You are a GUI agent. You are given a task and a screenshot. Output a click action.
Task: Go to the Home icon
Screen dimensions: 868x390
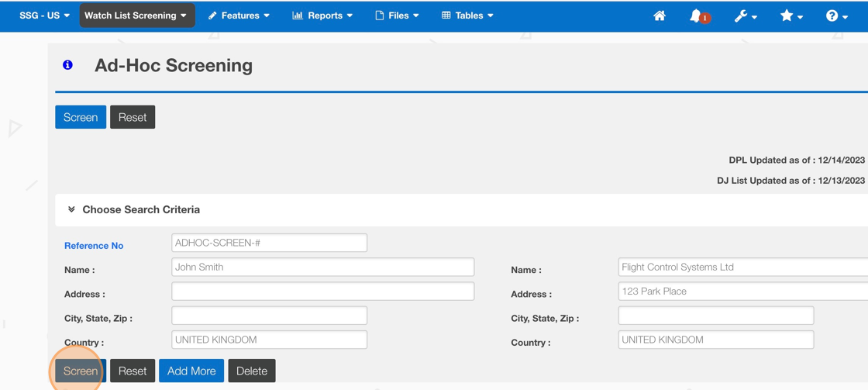[x=660, y=16]
